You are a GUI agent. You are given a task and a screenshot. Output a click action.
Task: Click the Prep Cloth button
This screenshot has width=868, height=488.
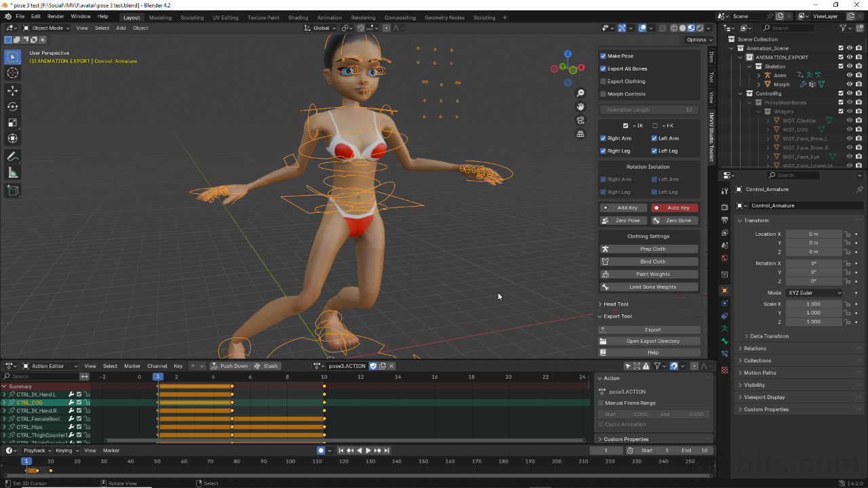click(649, 249)
